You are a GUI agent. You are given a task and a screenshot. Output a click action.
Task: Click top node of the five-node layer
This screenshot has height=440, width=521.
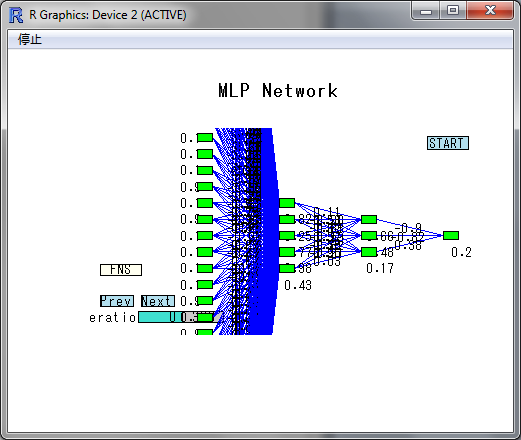(x=287, y=203)
